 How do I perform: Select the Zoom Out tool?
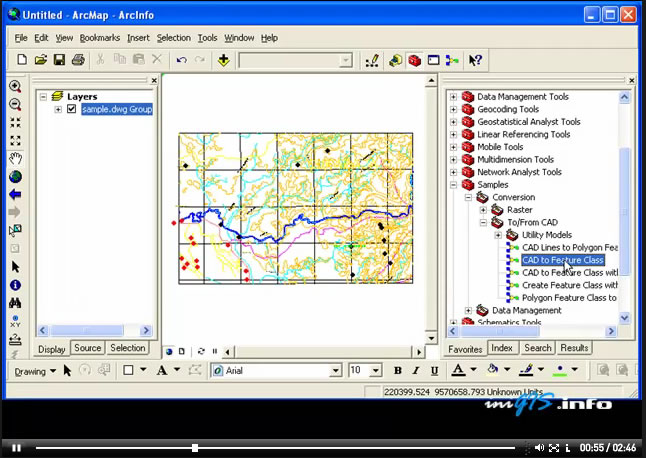pyautogui.click(x=15, y=105)
